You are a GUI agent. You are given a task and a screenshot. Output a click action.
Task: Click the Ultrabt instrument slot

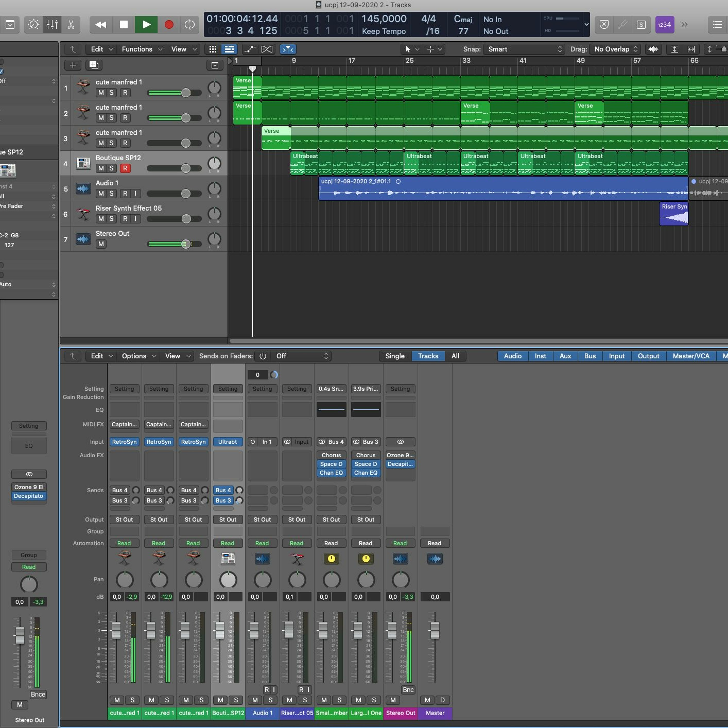(x=228, y=442)
